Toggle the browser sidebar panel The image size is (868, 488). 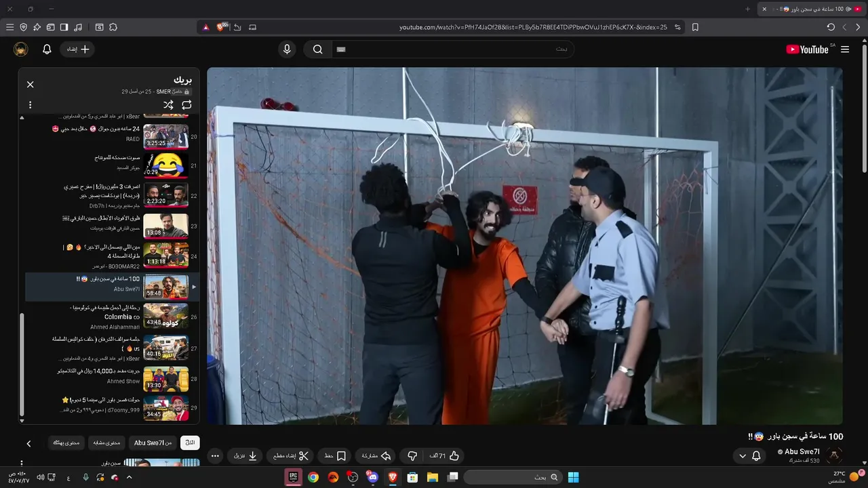pyautogui.click(x=64, y=27)
